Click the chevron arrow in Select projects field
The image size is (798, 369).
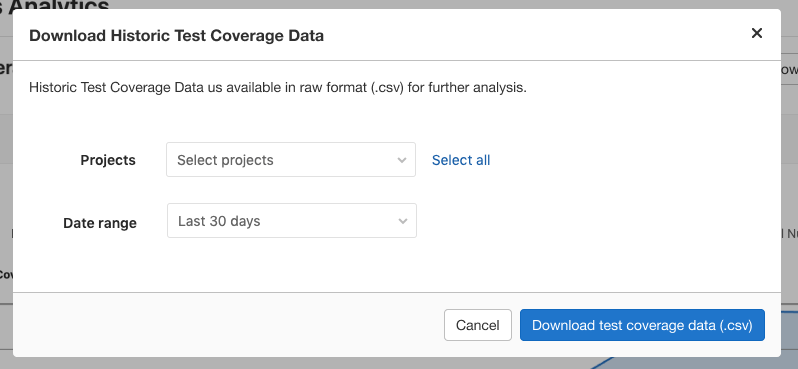pos(402,160)
